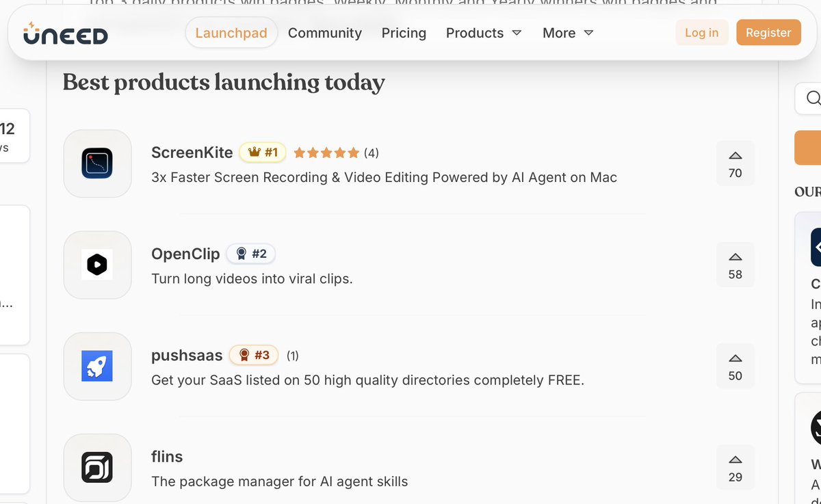Open the OpenClip product title
Screen dimensions: 821x504
point(185,254)
